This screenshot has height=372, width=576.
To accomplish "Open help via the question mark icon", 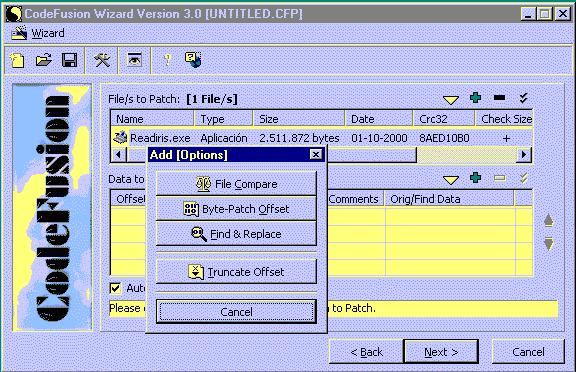I will [168, 60].
